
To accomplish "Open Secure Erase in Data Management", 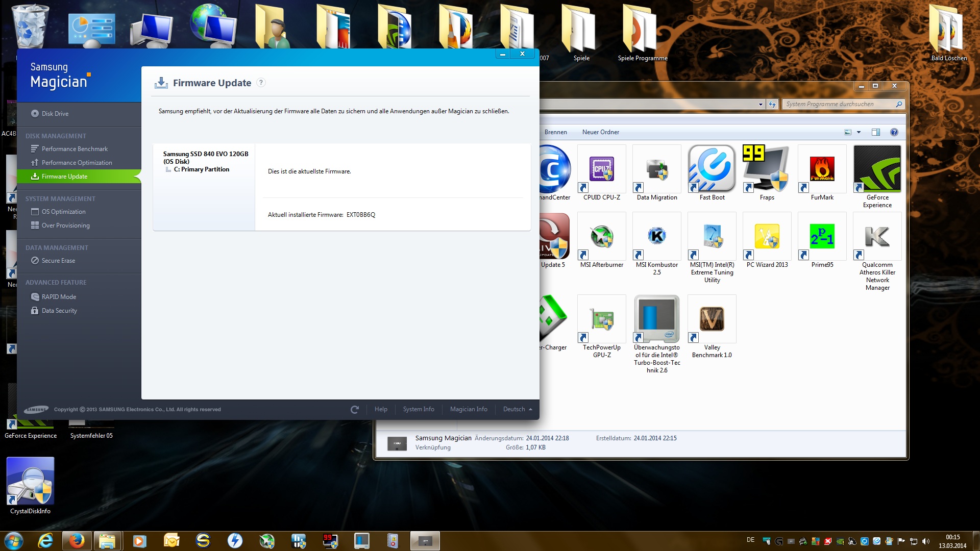I will 58,261.
